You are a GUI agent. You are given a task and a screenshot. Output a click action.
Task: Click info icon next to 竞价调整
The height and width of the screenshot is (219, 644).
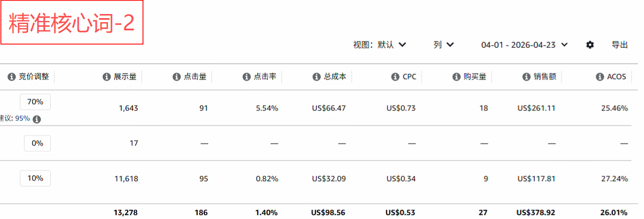tap(11, 77)
